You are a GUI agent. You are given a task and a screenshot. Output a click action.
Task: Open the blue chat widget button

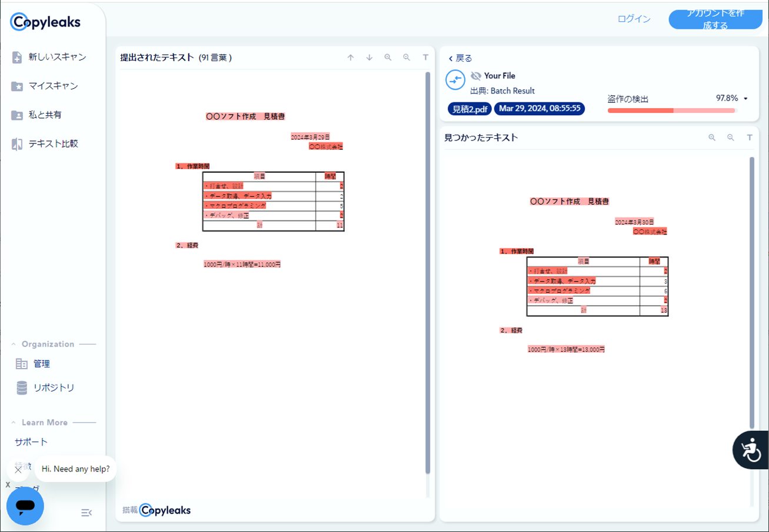(25, 506)
